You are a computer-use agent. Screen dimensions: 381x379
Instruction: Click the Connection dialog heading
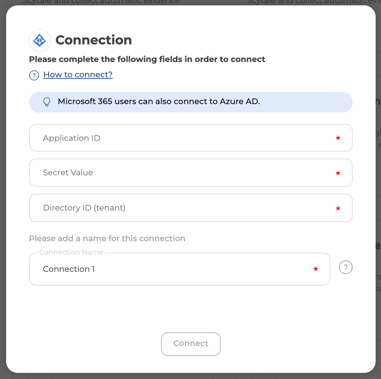(94, 40)
